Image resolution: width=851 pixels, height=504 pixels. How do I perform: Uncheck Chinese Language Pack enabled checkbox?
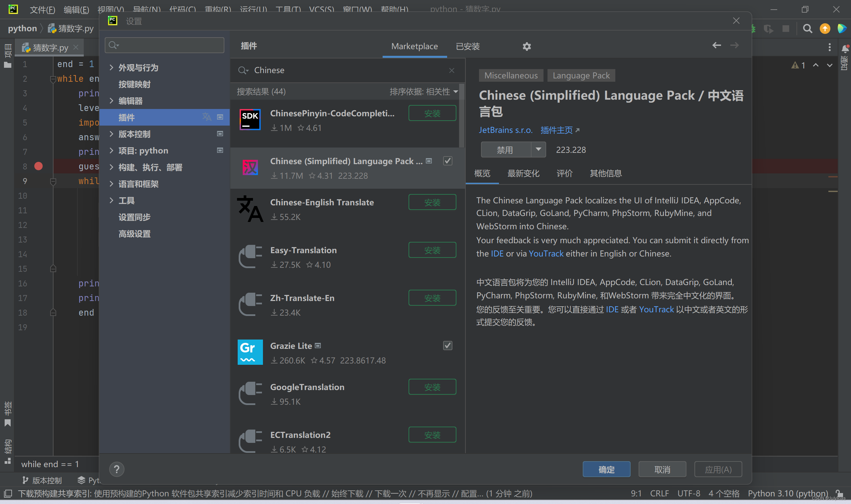(x=448, y=161)
